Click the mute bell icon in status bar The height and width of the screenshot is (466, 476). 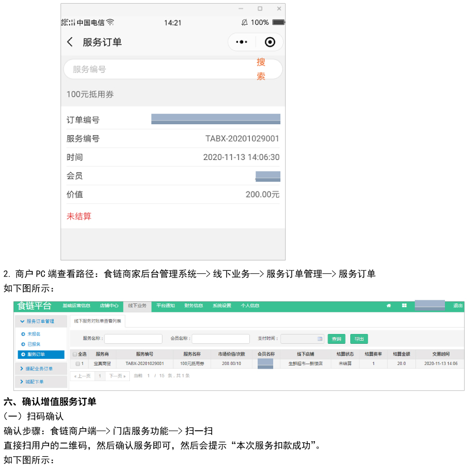click(244, 23)
